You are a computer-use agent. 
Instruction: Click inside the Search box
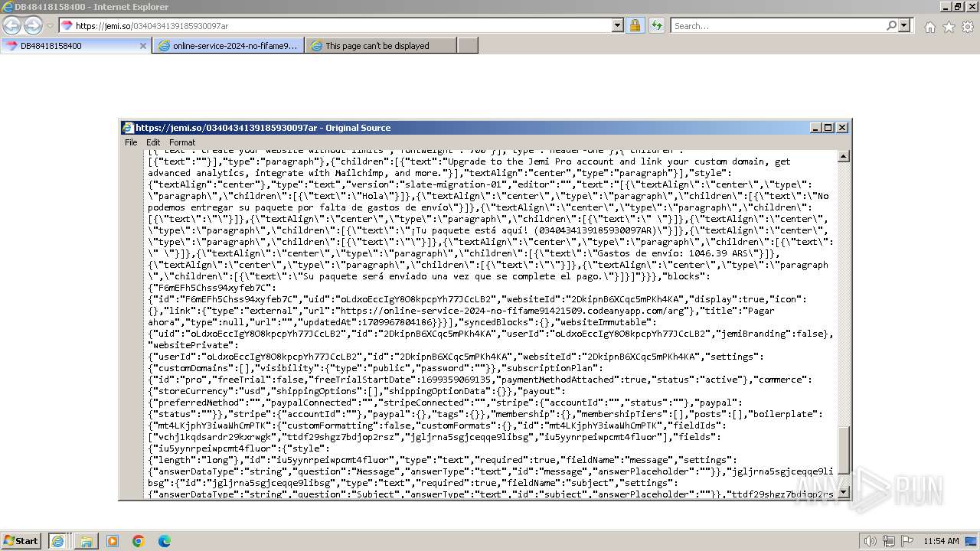click(778, 25)
